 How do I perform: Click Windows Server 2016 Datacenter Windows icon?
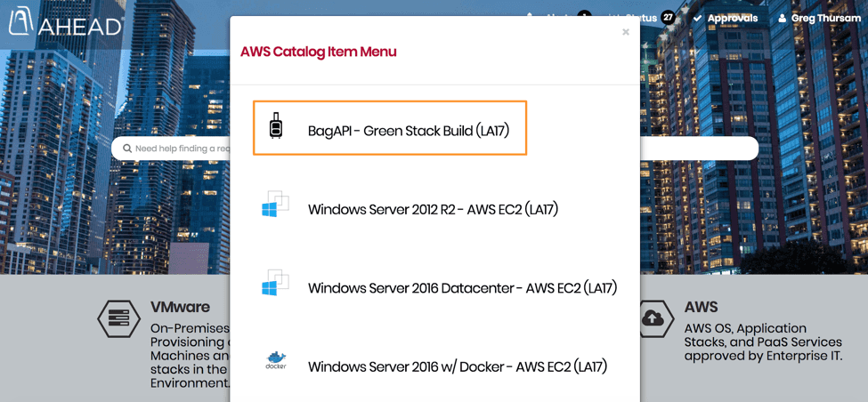tap(275, 283)
